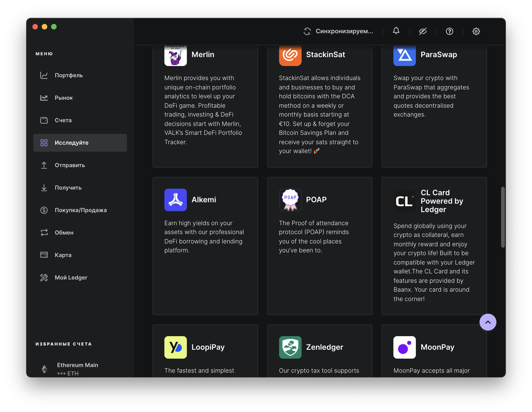Open Мой Ledger tools icon

coord(44,278)
